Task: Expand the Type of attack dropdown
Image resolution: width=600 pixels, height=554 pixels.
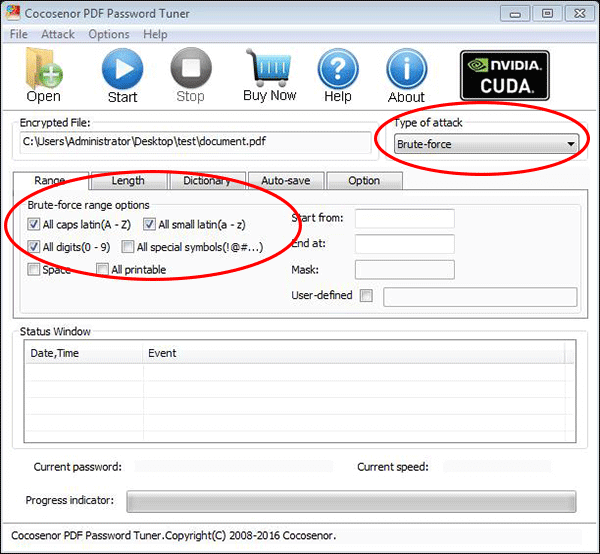Action: [x=486, y=144]
